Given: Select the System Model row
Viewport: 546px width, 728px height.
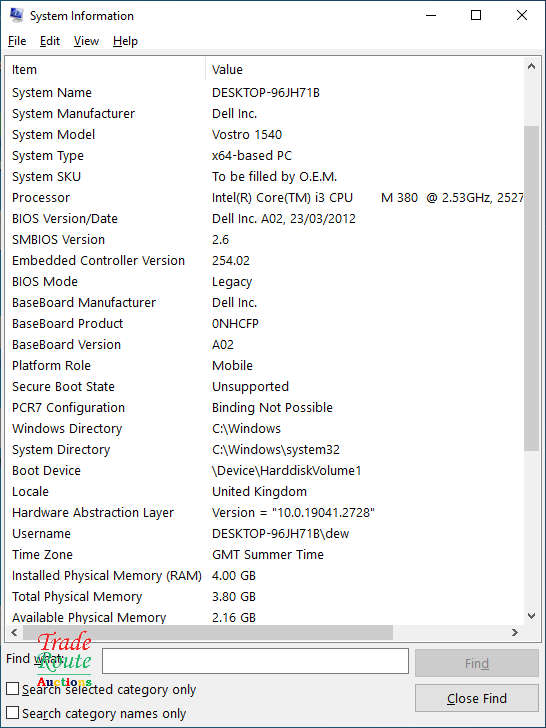Looking at the screenshot, I should [x=265, y=135].
